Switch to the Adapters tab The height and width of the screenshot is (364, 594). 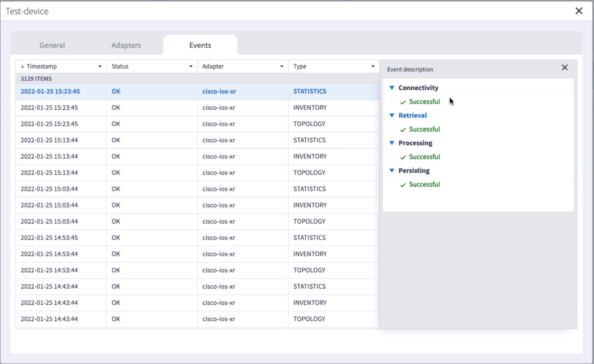pos(126,45)
